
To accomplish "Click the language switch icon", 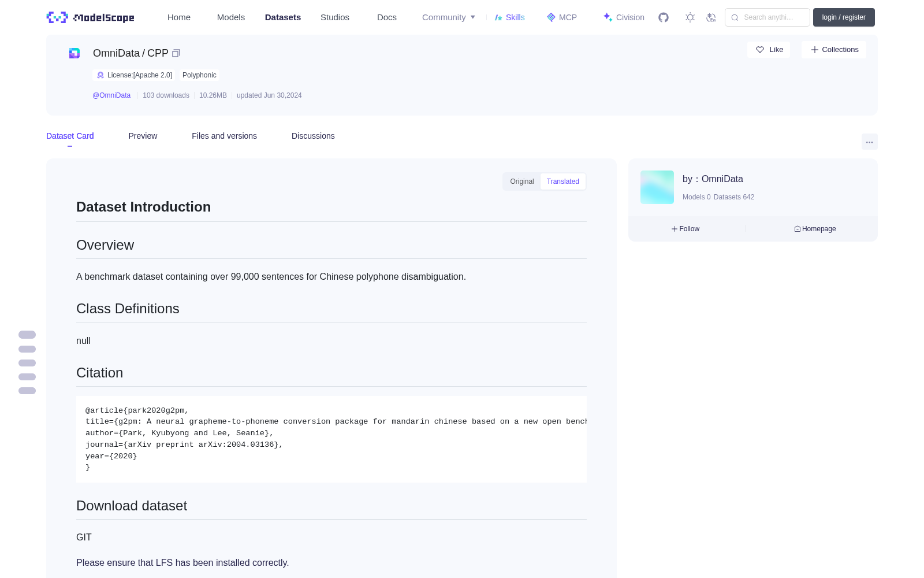I will (711, 17).
